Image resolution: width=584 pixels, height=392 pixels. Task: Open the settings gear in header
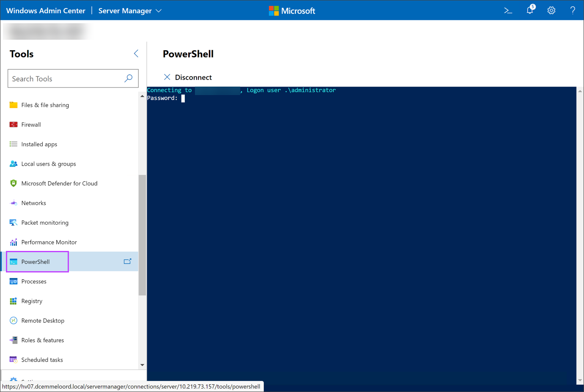(x=551, y=11)
